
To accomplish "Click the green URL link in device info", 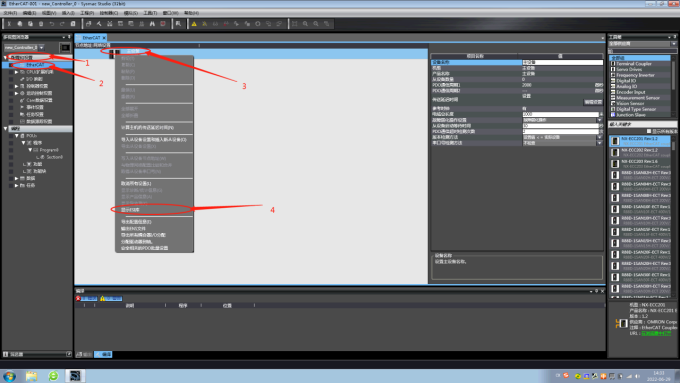I will (656, 333).
